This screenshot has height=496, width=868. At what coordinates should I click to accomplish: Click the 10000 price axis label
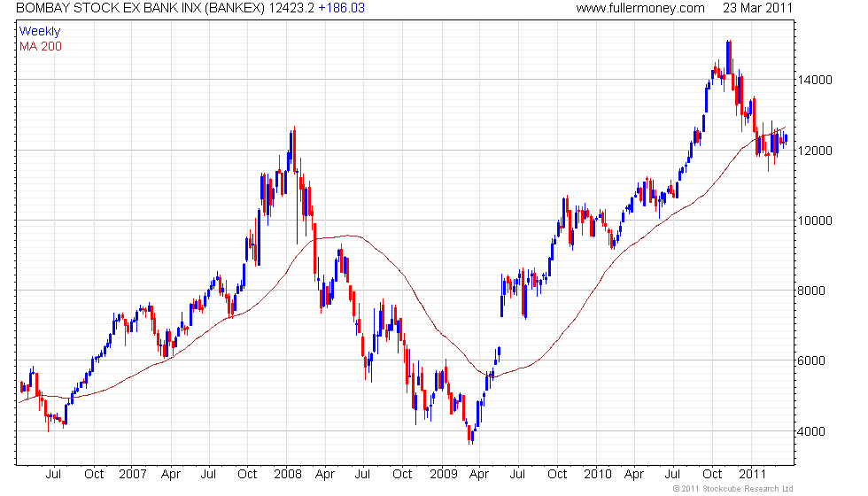815,221
